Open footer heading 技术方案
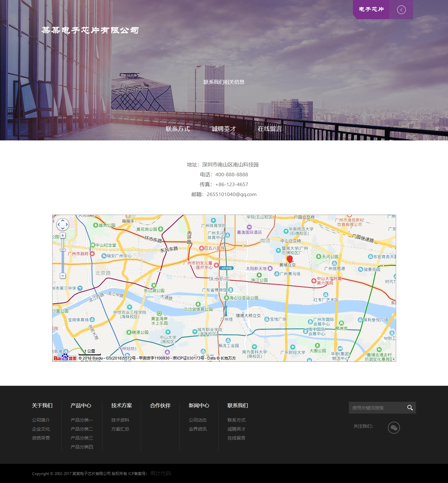The image size is (448, 483). [122, 405]
